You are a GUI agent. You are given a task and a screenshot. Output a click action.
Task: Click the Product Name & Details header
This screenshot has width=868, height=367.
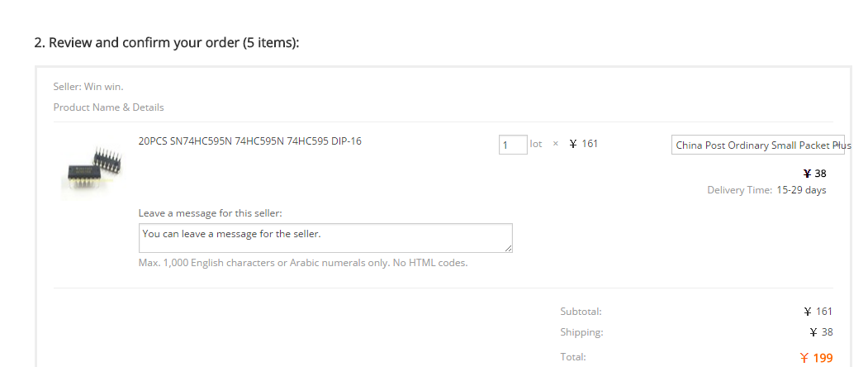click(x=108, y=107)
